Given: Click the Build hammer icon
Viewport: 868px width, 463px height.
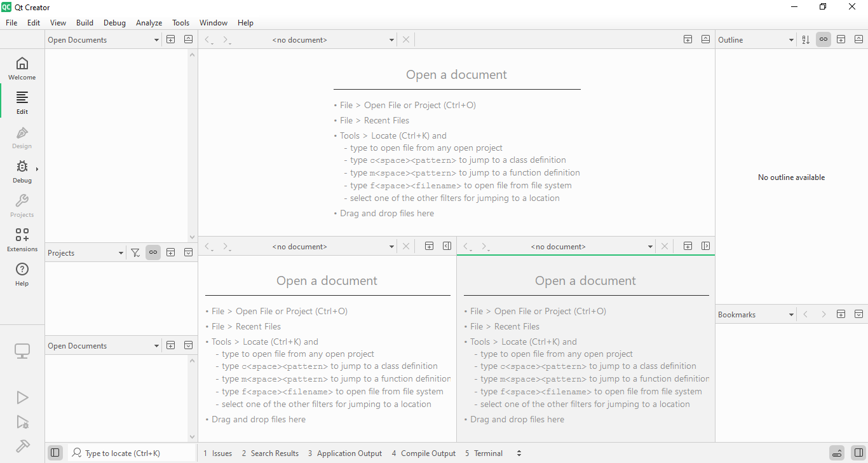Looking at the screenshot, I should coord(22,446).
